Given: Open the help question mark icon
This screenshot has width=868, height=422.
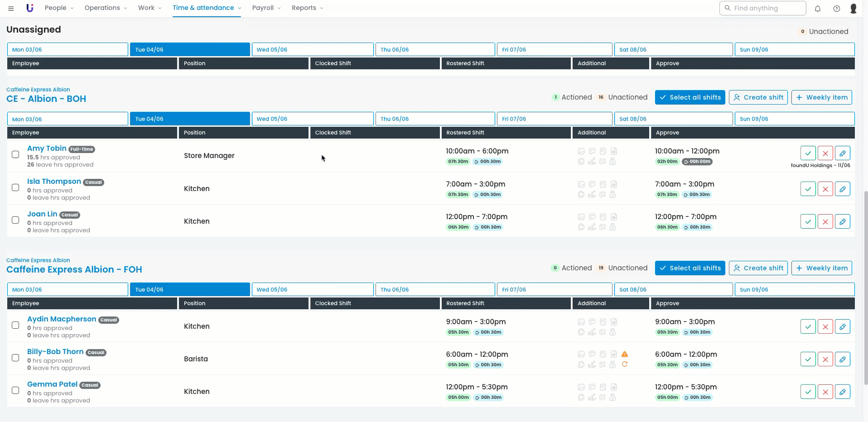Looking at the screenshot, I should tap(837, 8).
